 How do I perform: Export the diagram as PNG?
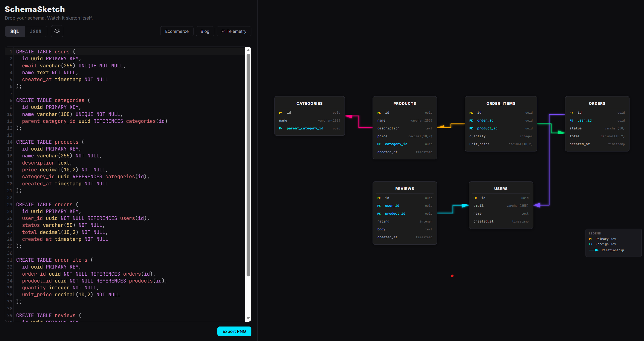click(234, 331)
